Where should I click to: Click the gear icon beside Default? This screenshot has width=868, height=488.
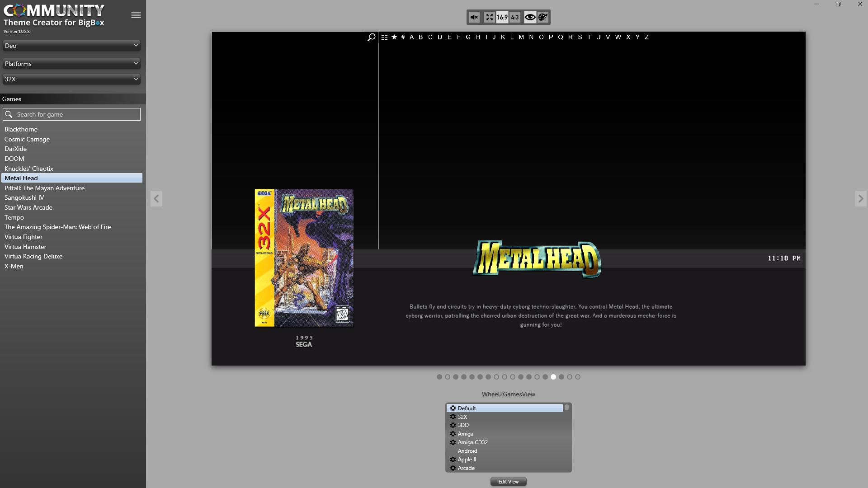tap(453, 408)
